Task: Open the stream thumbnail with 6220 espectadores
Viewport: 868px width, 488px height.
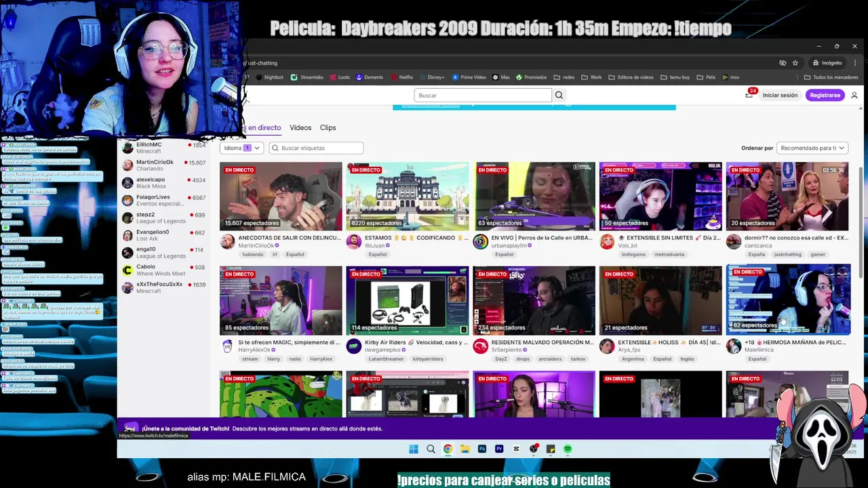Action: point(407,197)
